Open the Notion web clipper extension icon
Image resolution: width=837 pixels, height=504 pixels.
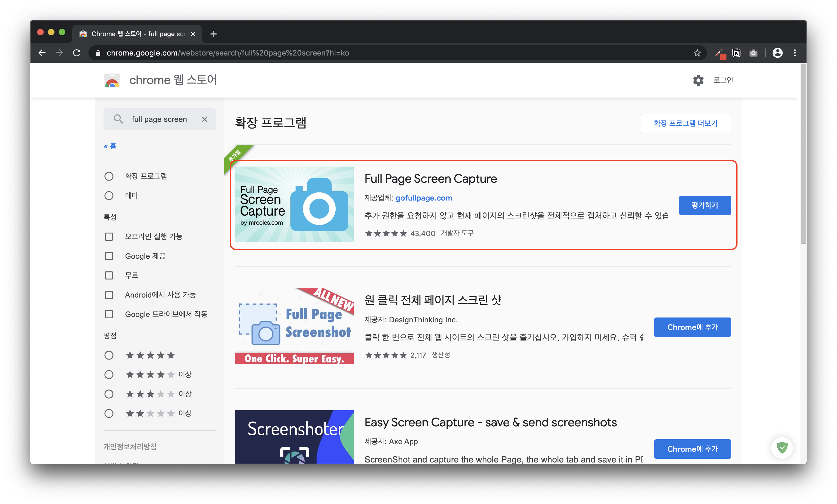coord(736,53)
